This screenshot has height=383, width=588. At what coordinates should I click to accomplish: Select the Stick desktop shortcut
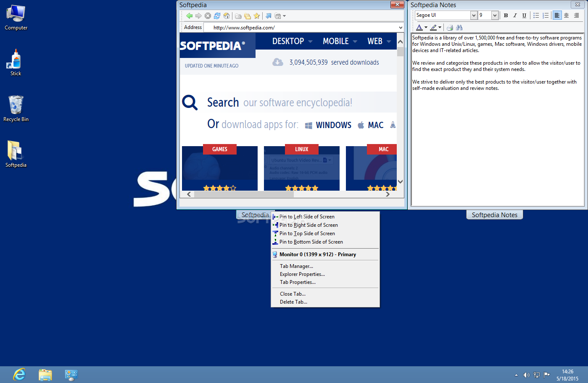pos(16,63)
